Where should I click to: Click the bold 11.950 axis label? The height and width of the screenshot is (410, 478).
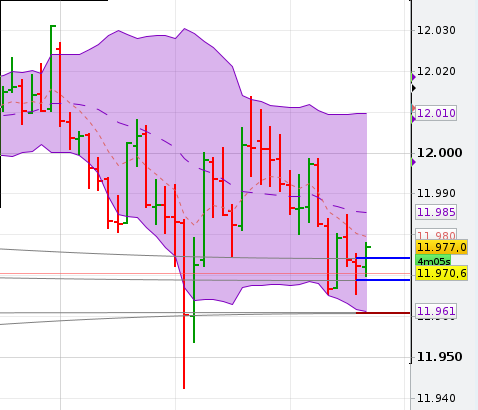(x=440, y=357)
